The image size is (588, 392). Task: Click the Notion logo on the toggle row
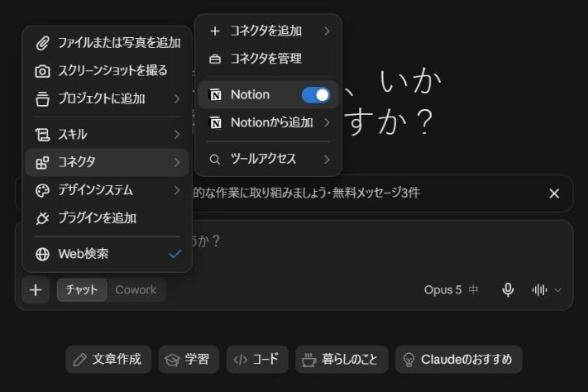point(215,95)
